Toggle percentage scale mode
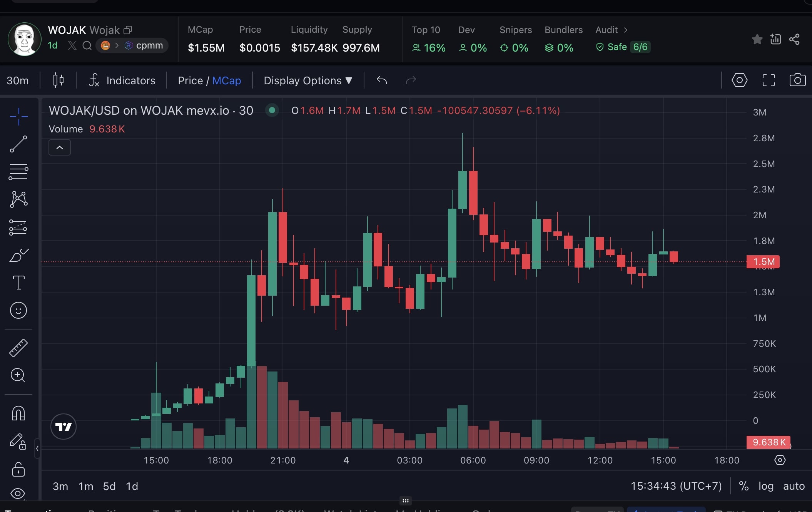Screen dimensions: 812x512 point(743,486)
